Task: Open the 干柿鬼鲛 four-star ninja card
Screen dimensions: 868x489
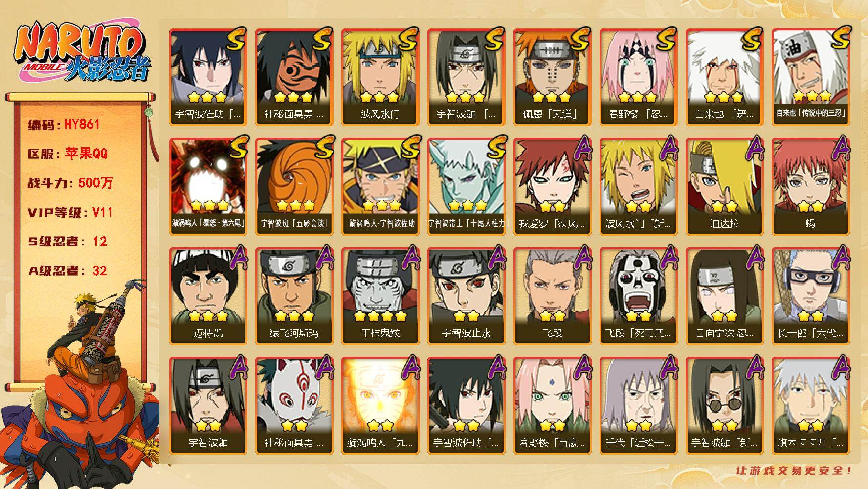Action: click(x=380, y=296)
